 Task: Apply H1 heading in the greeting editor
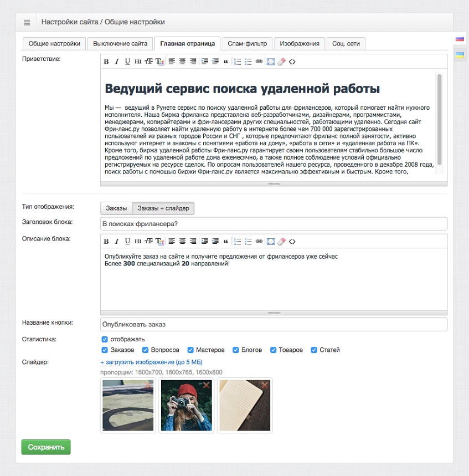pyautogui.click(x=138, y=62)
